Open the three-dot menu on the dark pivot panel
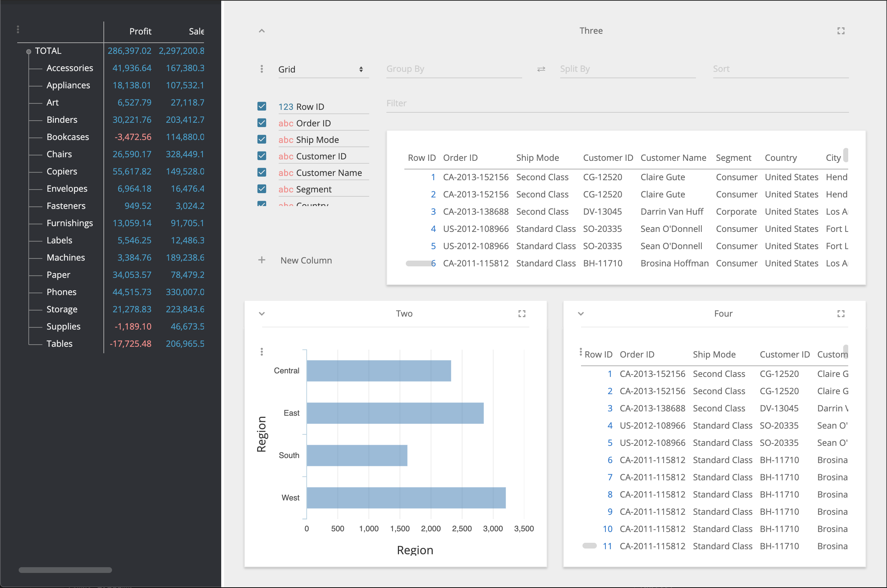This screenshot has height=588, width=887. tap(18, 29)
